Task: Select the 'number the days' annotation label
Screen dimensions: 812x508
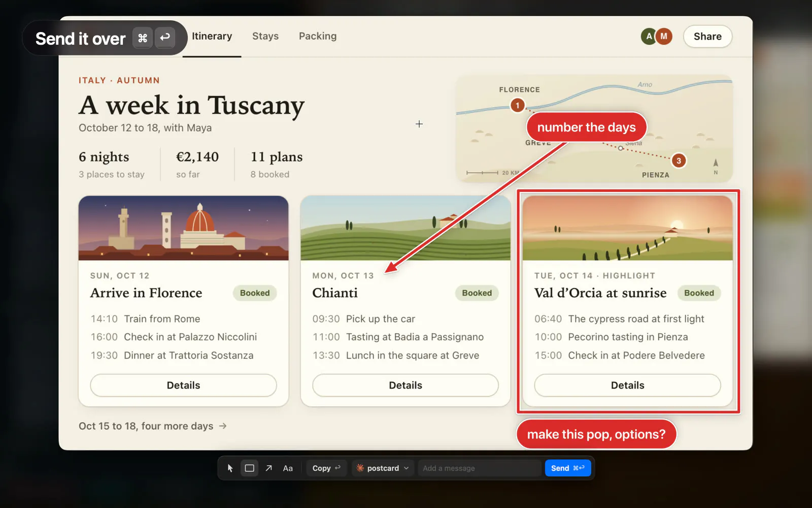Action: (586, 127)
